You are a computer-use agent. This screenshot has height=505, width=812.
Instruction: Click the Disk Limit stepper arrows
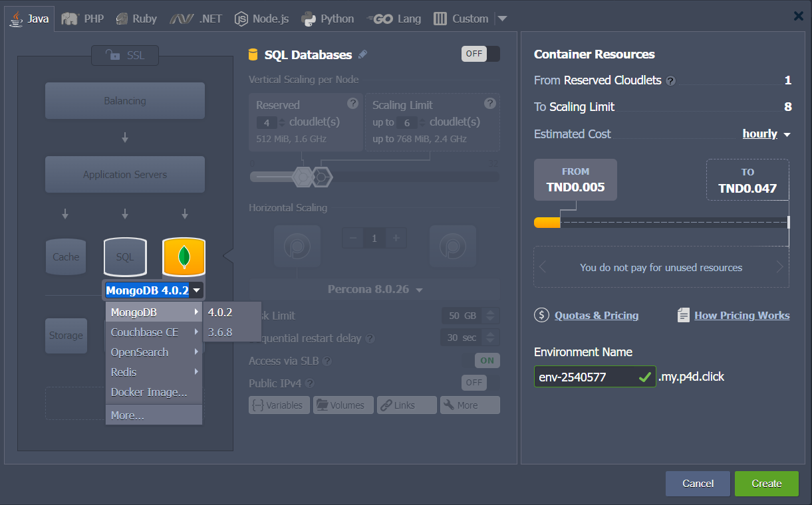491,316
